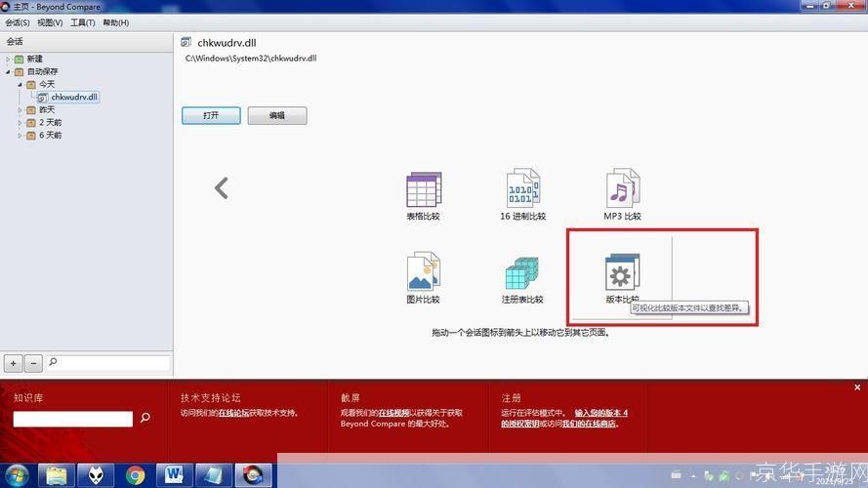Select chkwudrv.dll in session tree
Screen dimensions: 868x488
(73, 97)
